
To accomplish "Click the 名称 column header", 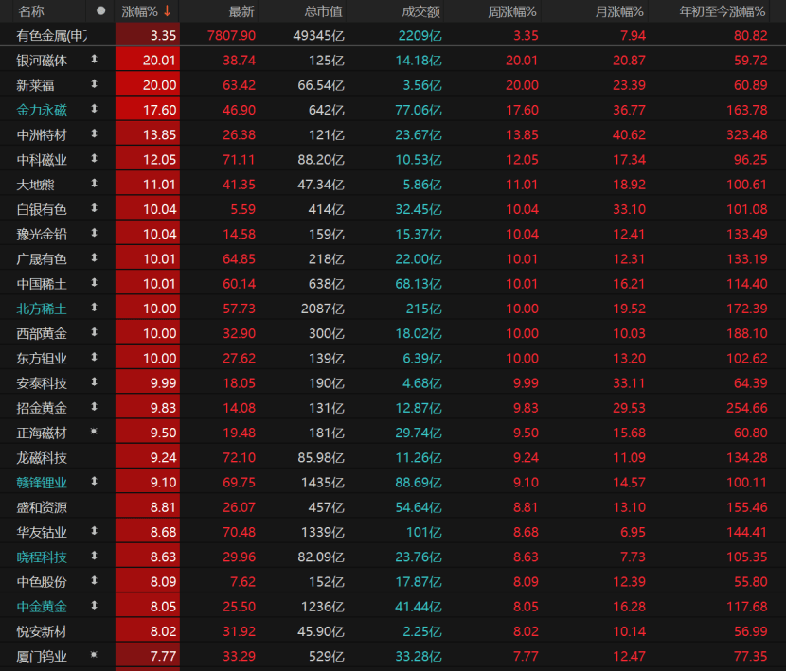I will pos(31,11).
